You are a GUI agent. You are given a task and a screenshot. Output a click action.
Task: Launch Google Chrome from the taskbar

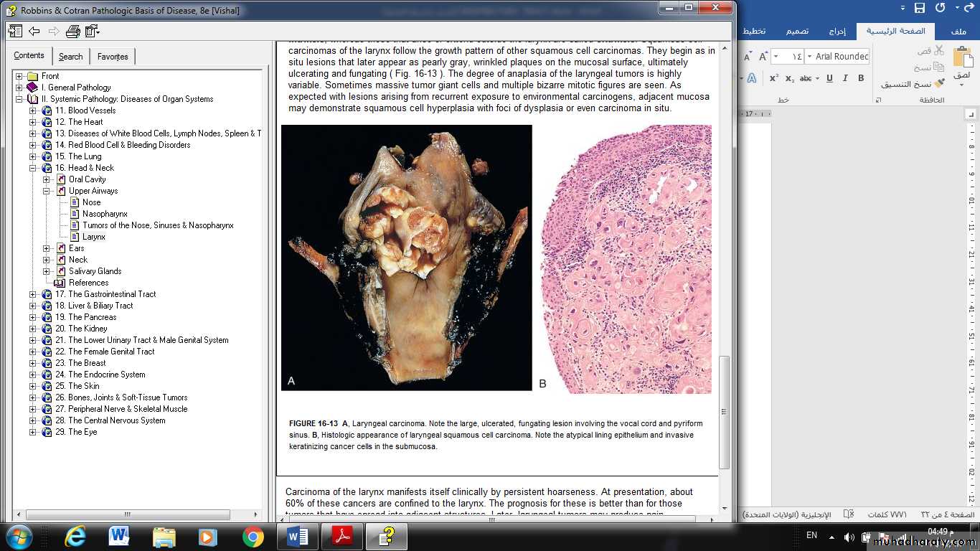(253, 536)
